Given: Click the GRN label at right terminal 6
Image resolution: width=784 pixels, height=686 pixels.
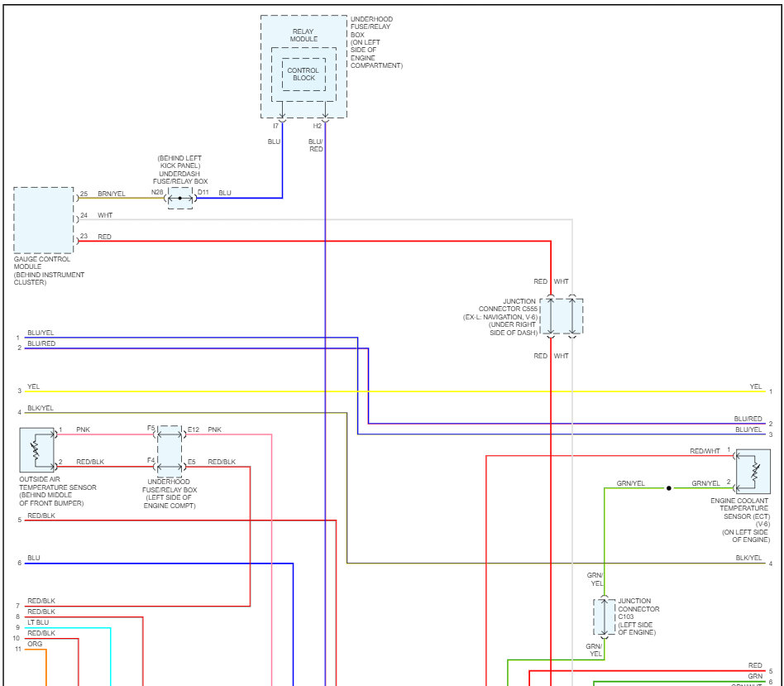Looking at the screenshot, I should point(755,677).
